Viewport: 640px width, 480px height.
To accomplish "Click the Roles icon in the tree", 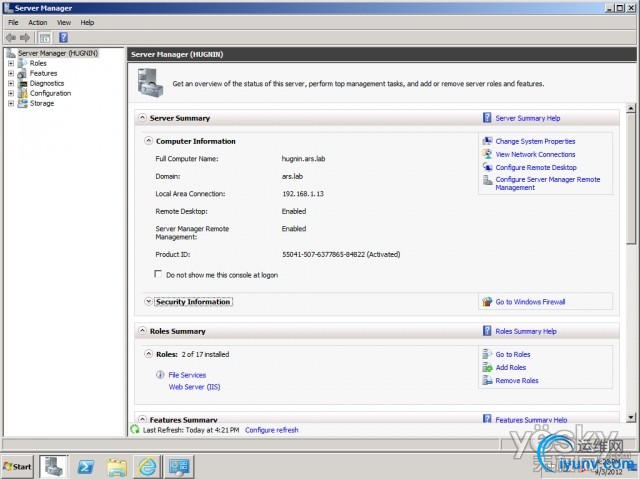I will coord(23,63).
